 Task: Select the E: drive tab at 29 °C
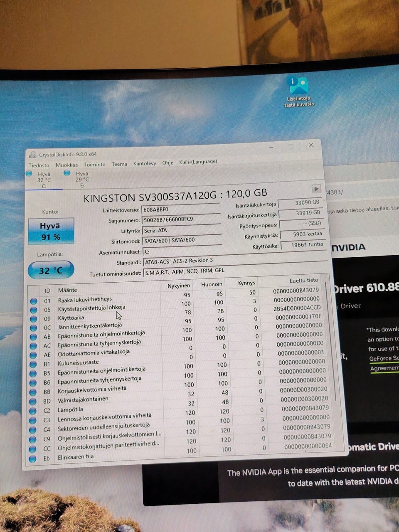[x=81, y=180]
